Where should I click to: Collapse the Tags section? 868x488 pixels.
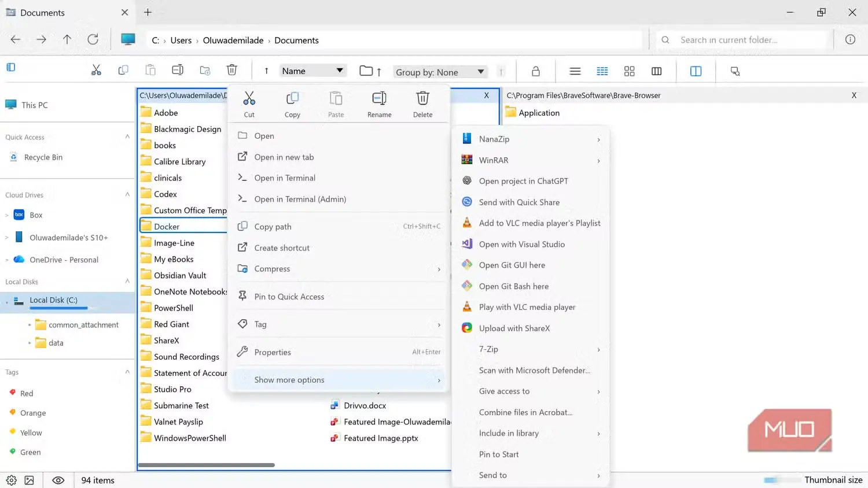(127, 372)
